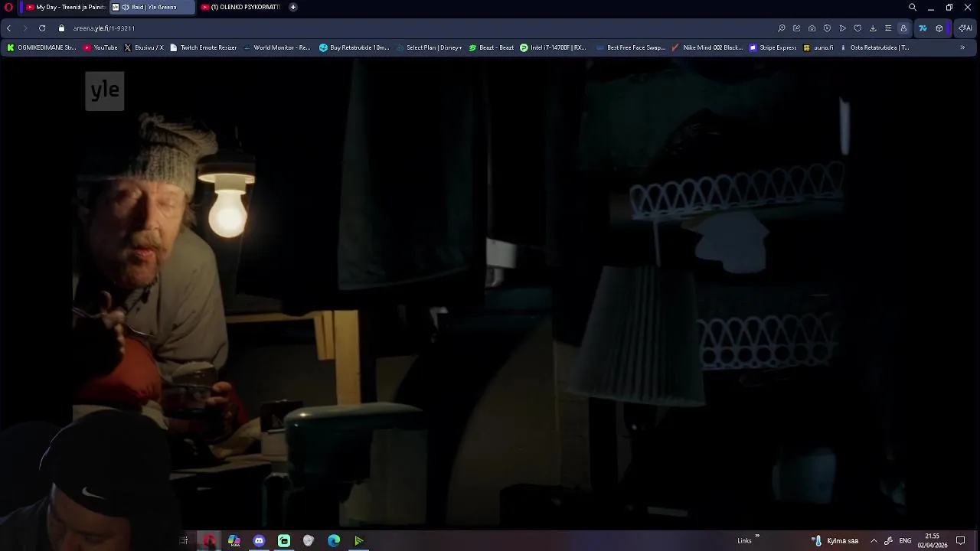Open the easy setup lines icon
Screen dimensions: 980x551
pyautogui.click(x=888, y=28)
